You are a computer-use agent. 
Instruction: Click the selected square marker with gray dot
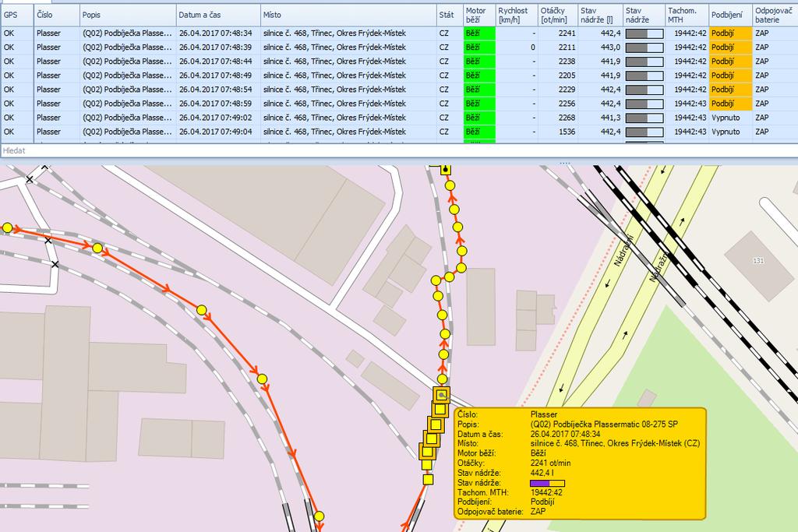pyautogui.click(x=441, y=395)
